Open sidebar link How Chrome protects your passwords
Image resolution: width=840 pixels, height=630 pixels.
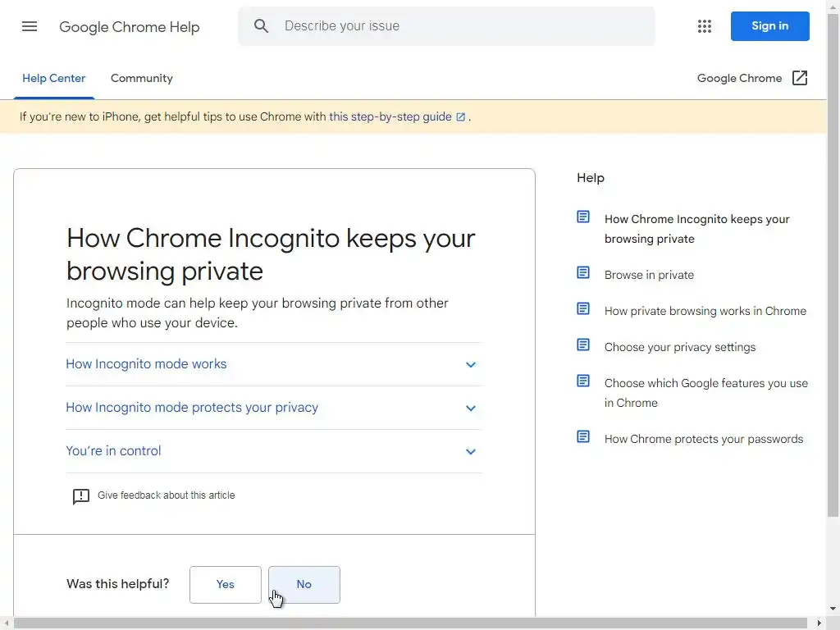point(703,439)
